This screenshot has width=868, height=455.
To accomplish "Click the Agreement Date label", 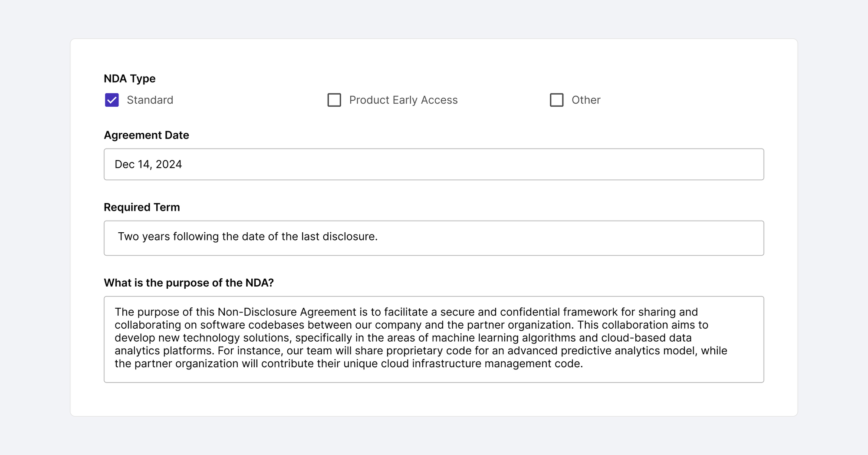I will click(146, 135).
